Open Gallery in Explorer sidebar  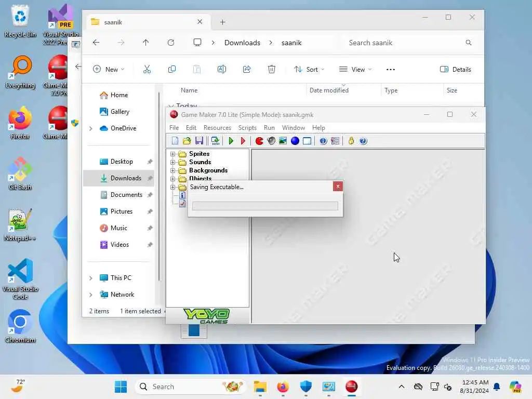point(119,112)
